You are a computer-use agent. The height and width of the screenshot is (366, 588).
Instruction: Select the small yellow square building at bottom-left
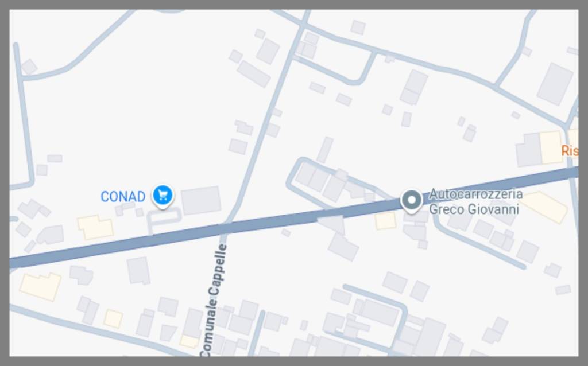tap(113, 318)
